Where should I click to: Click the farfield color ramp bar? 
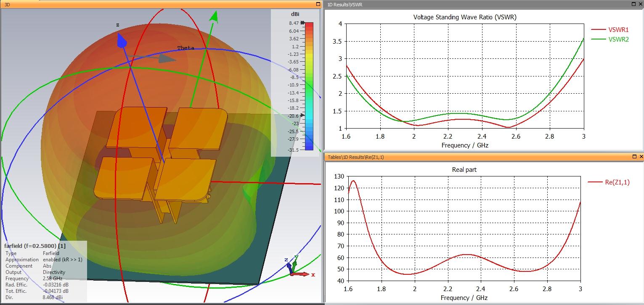(309, 86)
